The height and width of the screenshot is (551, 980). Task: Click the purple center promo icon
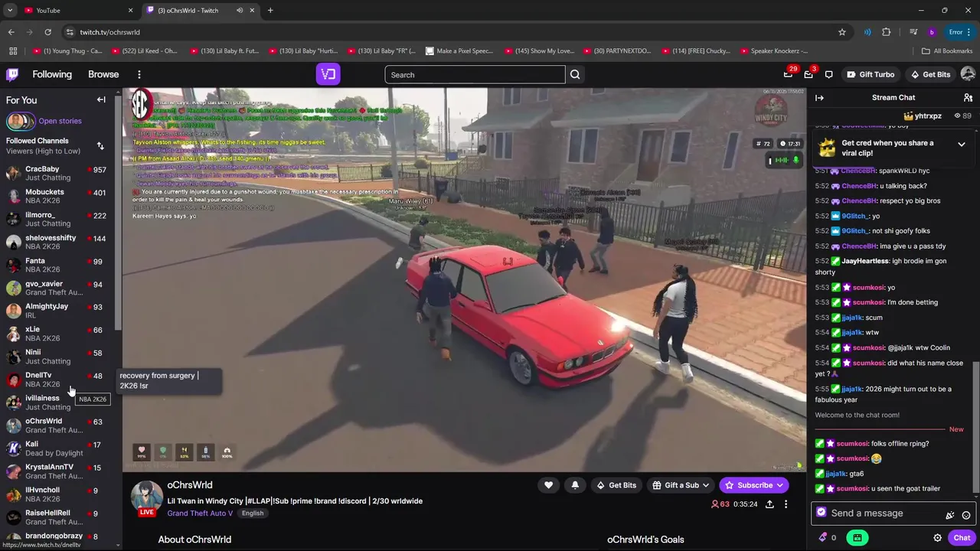[x=328, y=74]
